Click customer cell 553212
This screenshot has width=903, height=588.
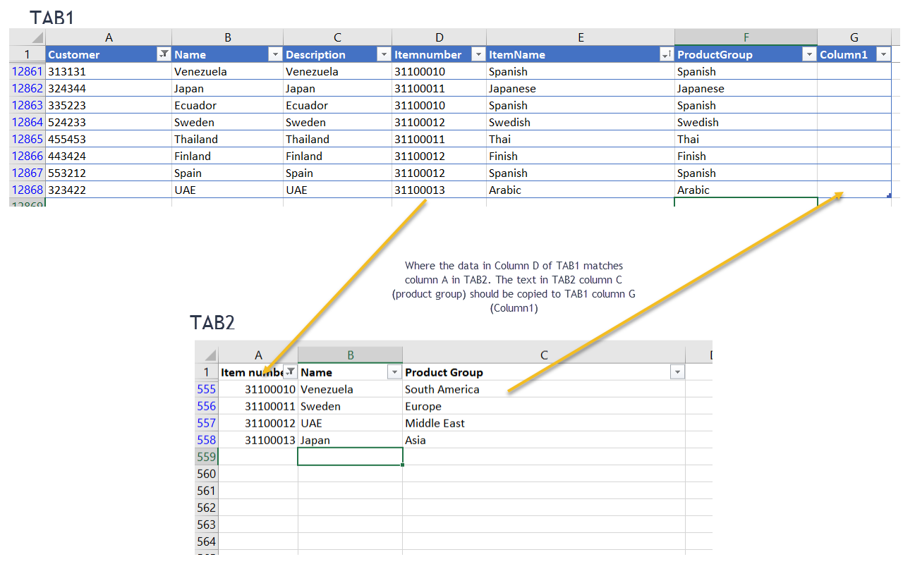pyautogui.click(x=109, y=173)
